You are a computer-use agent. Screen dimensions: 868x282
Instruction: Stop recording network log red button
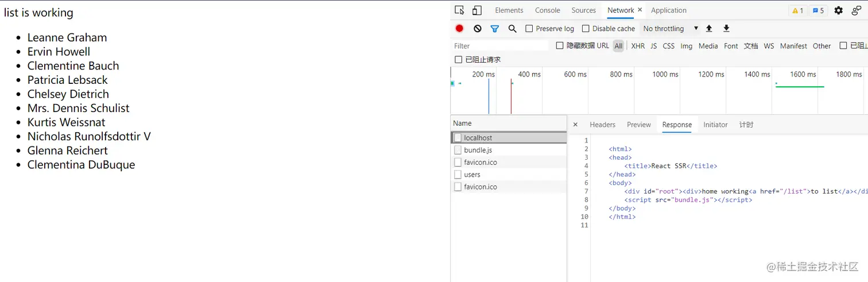tap(459, 28)
